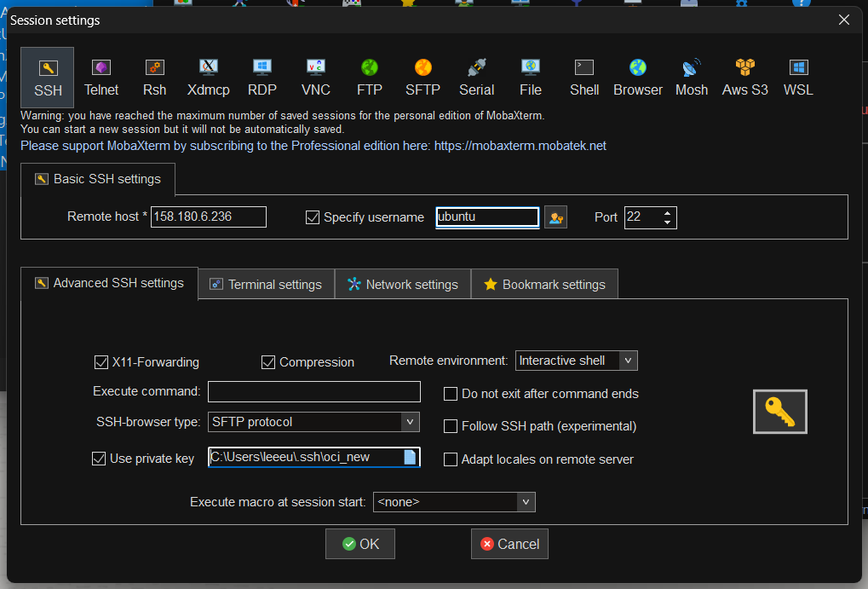Choose the Telnet session type
Screen dimensions: 868x589
coord(101,78)
